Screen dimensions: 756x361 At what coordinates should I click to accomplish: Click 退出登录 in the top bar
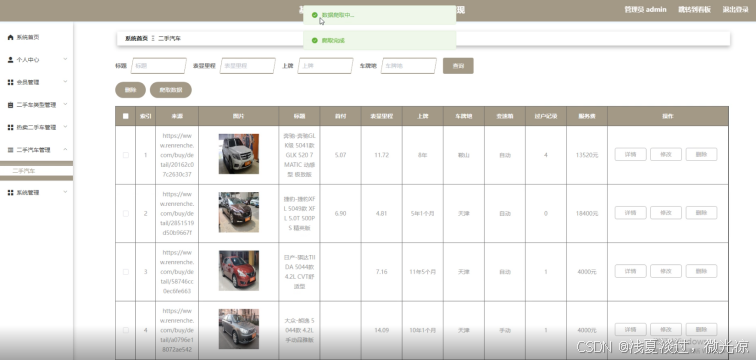tap(735, 10)
